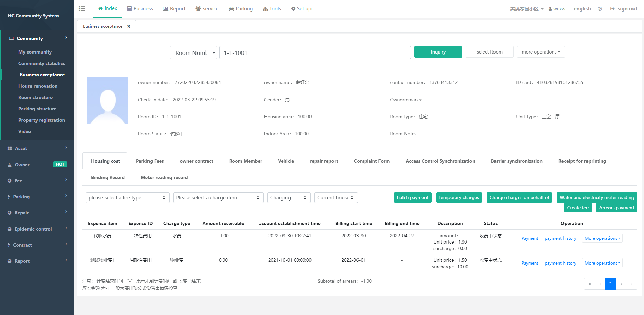The image size is (644, 315).
Task: Click the Batch payment button
Action: pos(412,197)
